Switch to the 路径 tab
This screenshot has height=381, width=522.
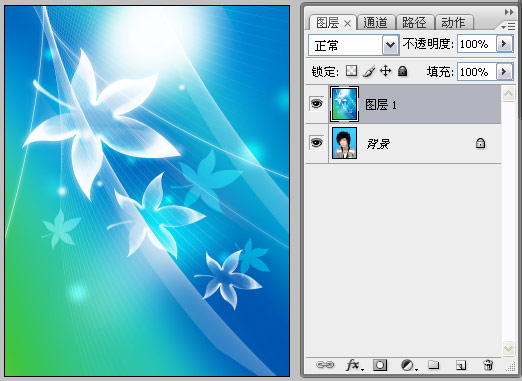tap(414, 23)
